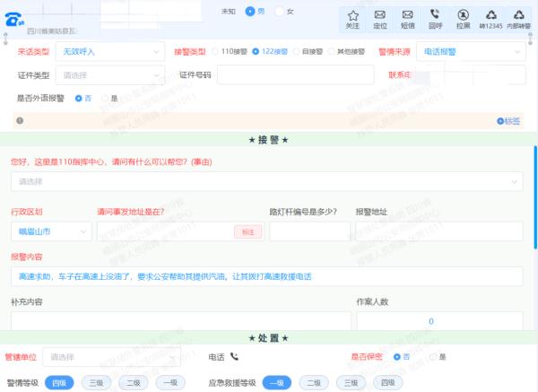Click the 转12345 transfer icon
Image resolution: width=538 pixels, height=392 pixels.
pyautogui.click(x=490, y=15)
